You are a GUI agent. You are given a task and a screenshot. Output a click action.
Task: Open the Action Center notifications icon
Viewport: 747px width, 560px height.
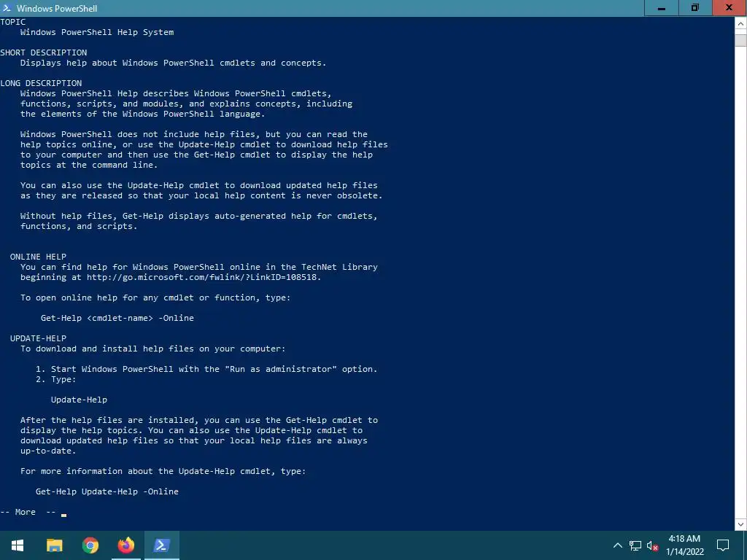pyautogui.click(x=723, y=545)
